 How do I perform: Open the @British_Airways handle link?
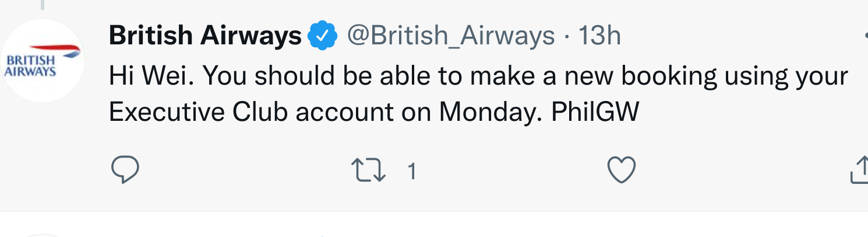(450, 37)
